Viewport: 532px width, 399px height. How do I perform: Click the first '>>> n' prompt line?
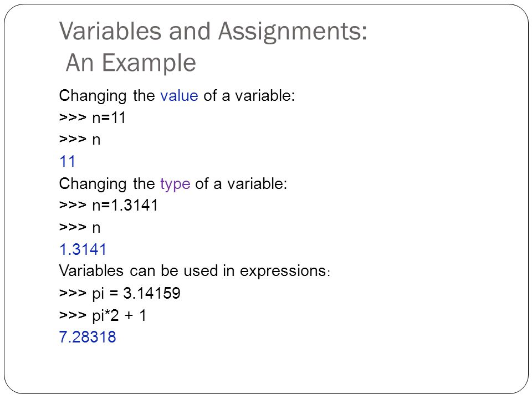[x=80, y=140]
